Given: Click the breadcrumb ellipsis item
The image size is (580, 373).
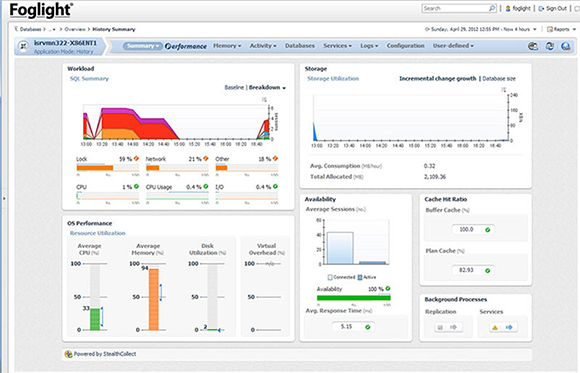Looking at the screenshot, I should point(52,29).
